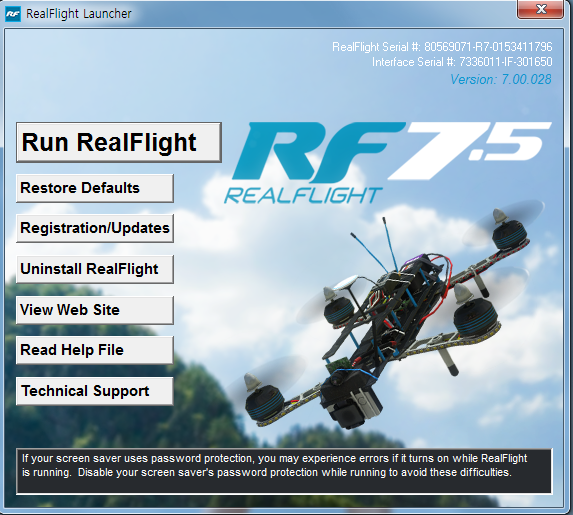Screen dimensions: 573x515
Task: Open Registration/Updates
Action: click(x=95, y=228)
